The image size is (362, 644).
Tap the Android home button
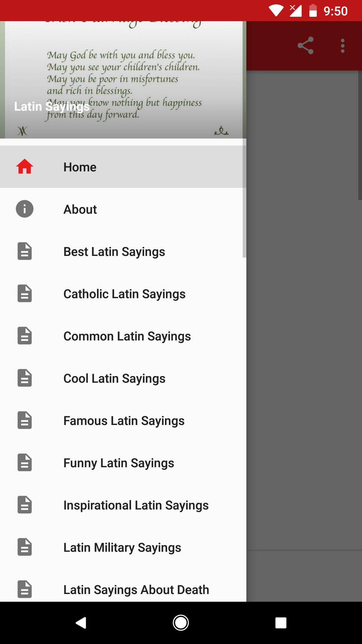click(x=181, y=623)
